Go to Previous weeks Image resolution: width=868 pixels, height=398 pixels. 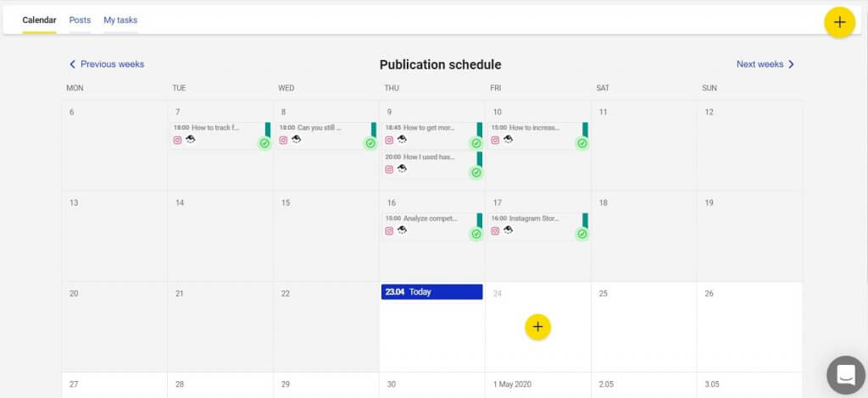click(x=106, y=64)
